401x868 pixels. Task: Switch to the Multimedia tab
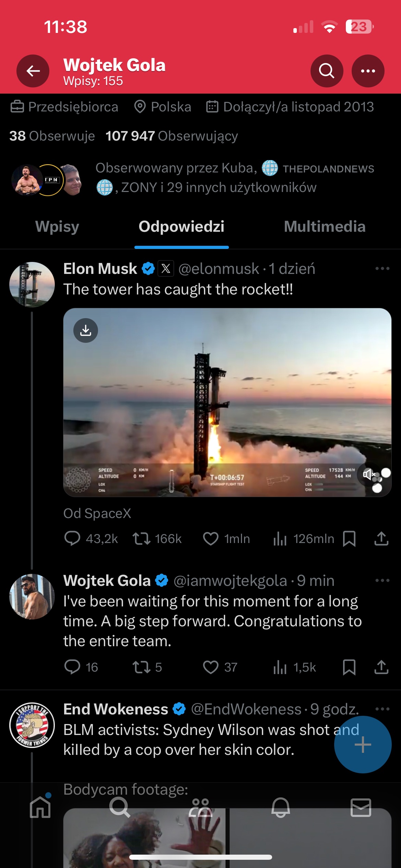(x=325, y=227)
